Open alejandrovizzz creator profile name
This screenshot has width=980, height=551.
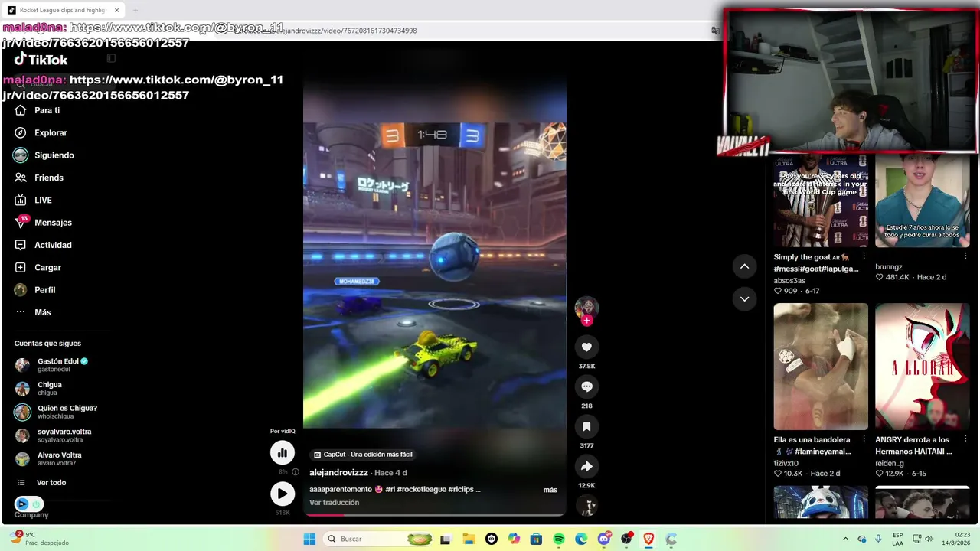(338, 473)
